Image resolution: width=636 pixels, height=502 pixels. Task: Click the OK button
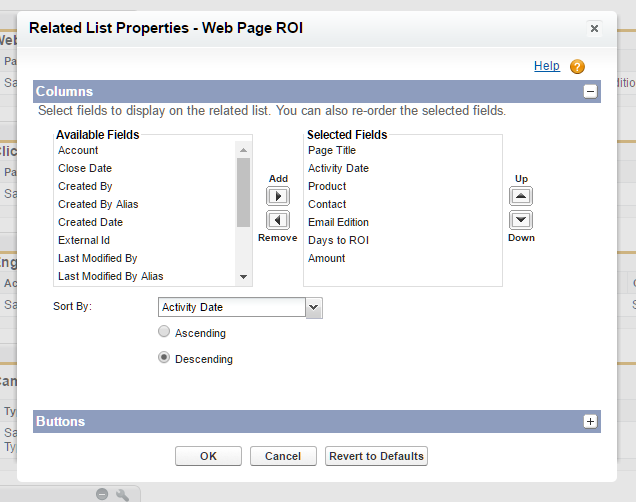[x=208, y=456]
